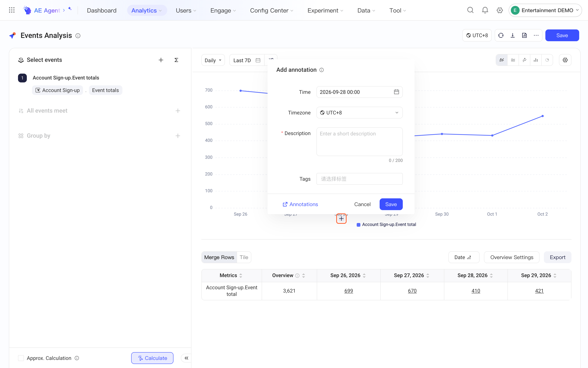Screen dimensions: 588x368
Task: Open the Annotations link
Action: click(x=300, y=204)
